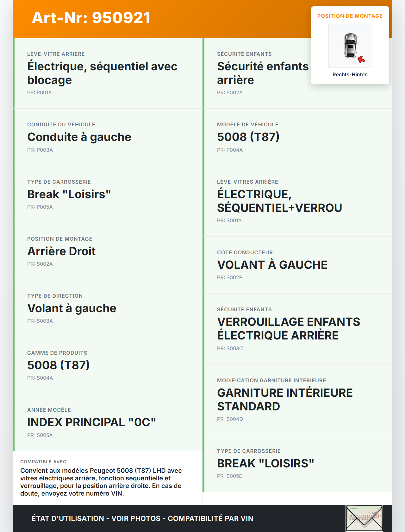Click the top-view car position image

click(x=350, y=46)
